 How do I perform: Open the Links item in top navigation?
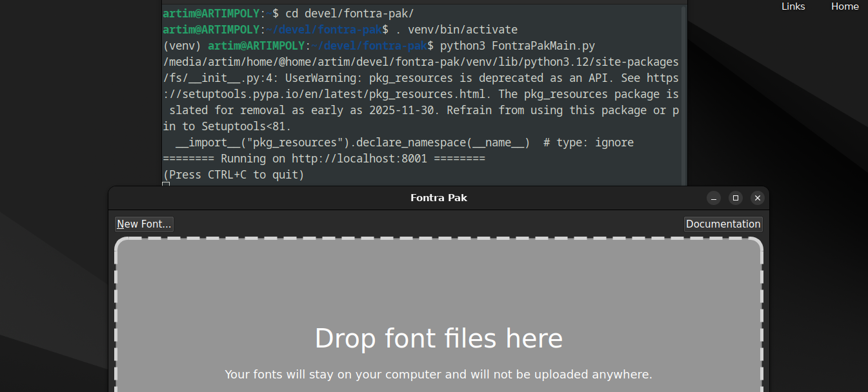793,6
